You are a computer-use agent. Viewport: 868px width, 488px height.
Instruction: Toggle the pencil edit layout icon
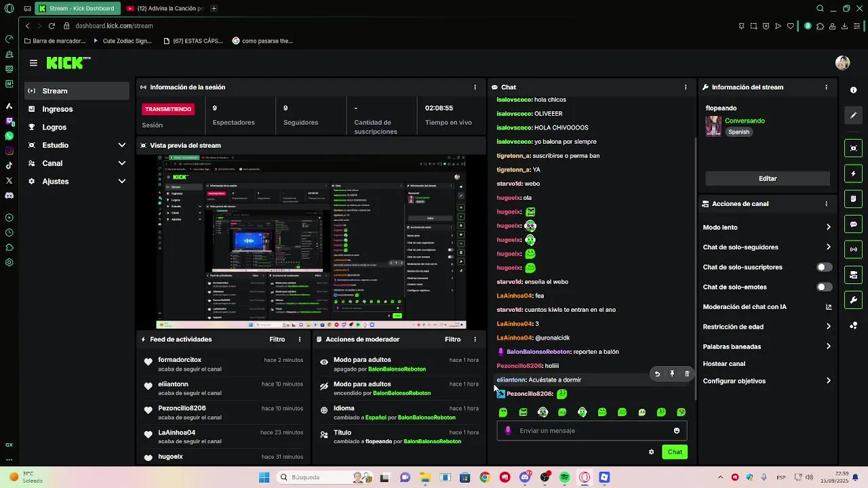pos(853,115)
